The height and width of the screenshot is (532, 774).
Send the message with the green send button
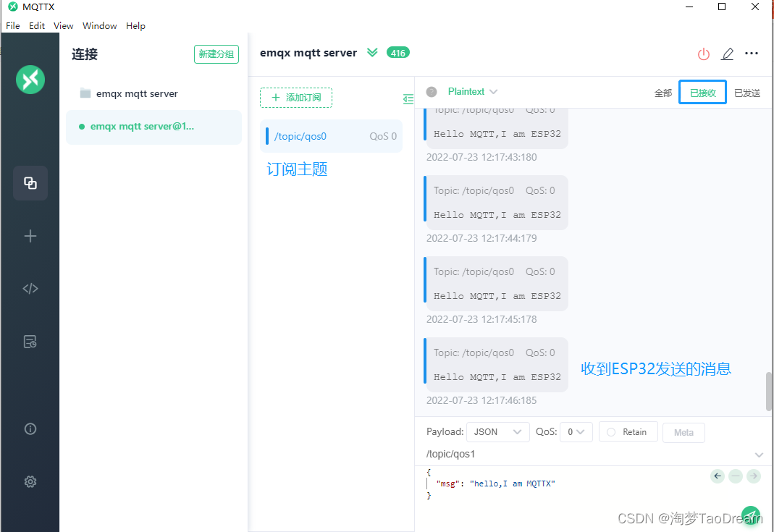(751, 515)
